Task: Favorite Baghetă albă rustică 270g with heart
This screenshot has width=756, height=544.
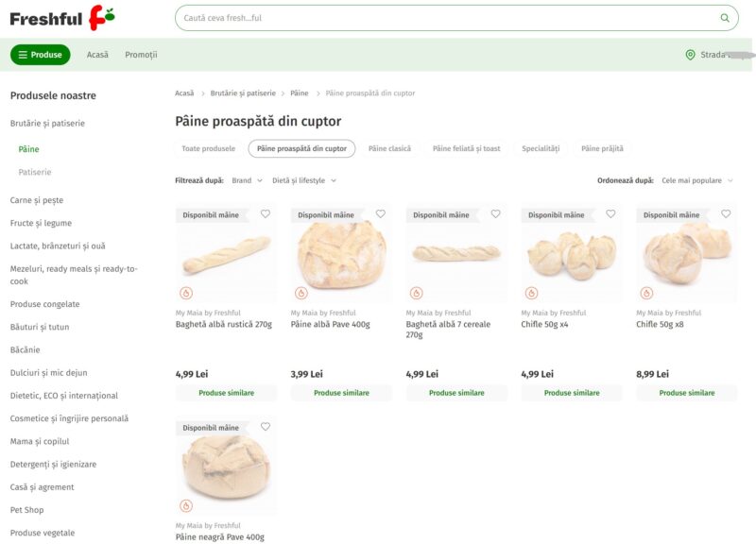Action: 266,214
